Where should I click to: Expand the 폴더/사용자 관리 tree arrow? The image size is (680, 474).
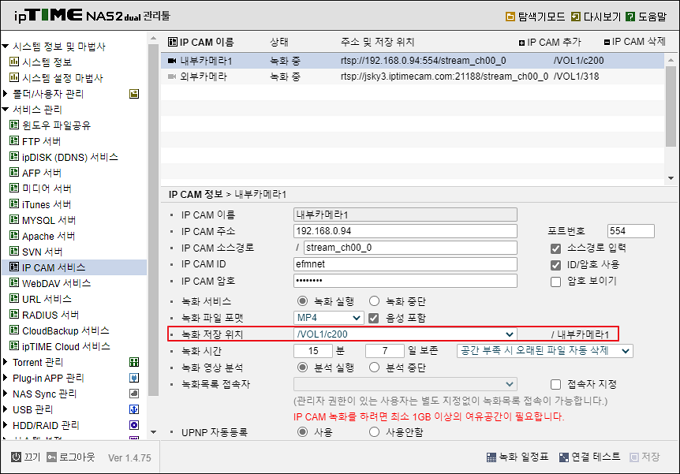5,93
